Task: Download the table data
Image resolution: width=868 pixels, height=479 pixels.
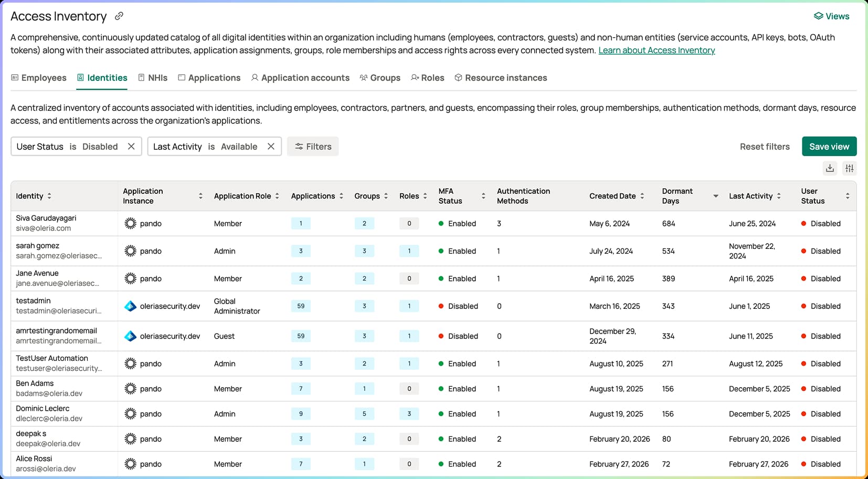Action: click(830, 169)
